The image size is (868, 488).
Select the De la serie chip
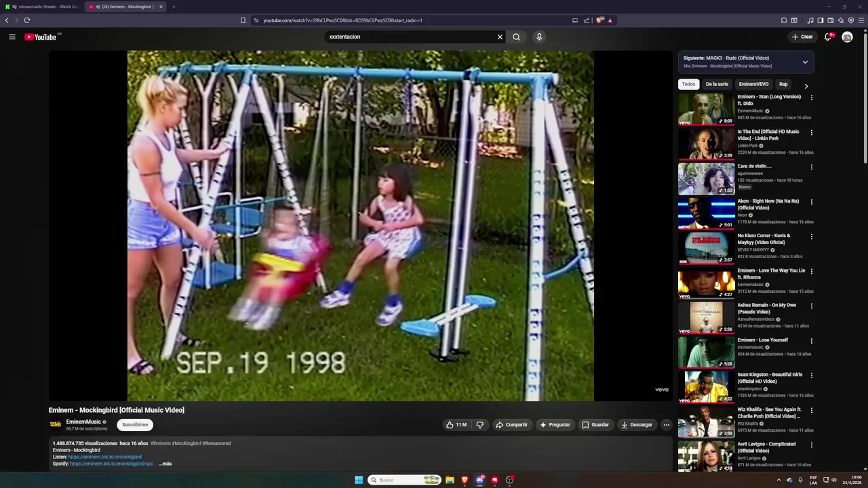pos(717,84)
